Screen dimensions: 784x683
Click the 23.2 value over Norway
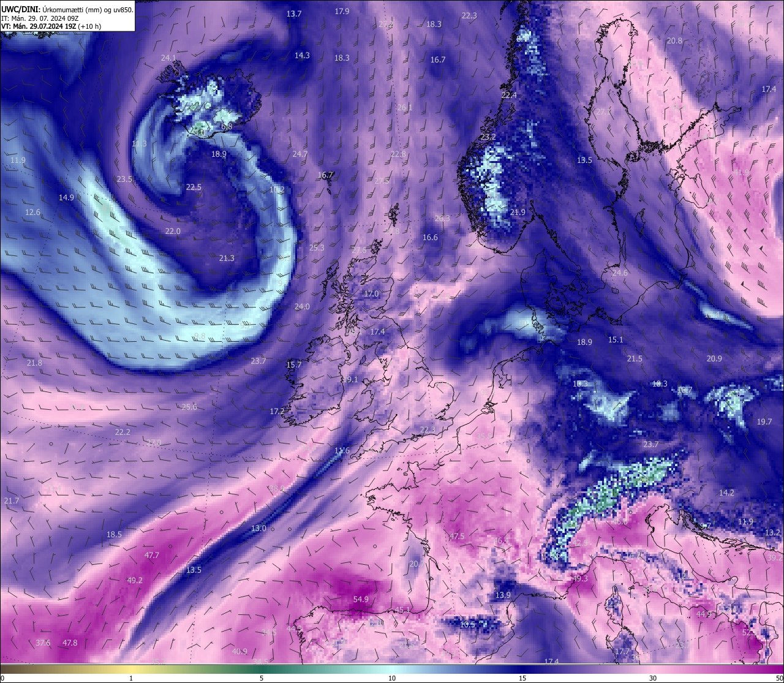[x=488, y=137]
